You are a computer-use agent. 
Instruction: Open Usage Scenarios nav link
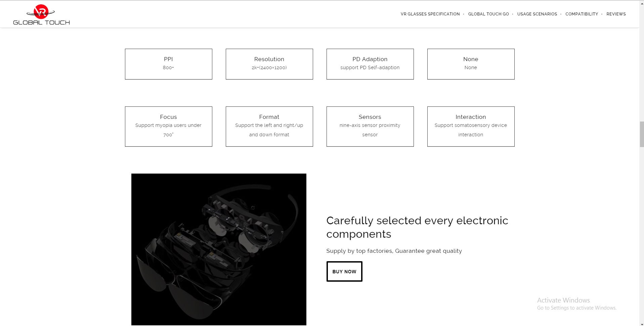[537, 14]
